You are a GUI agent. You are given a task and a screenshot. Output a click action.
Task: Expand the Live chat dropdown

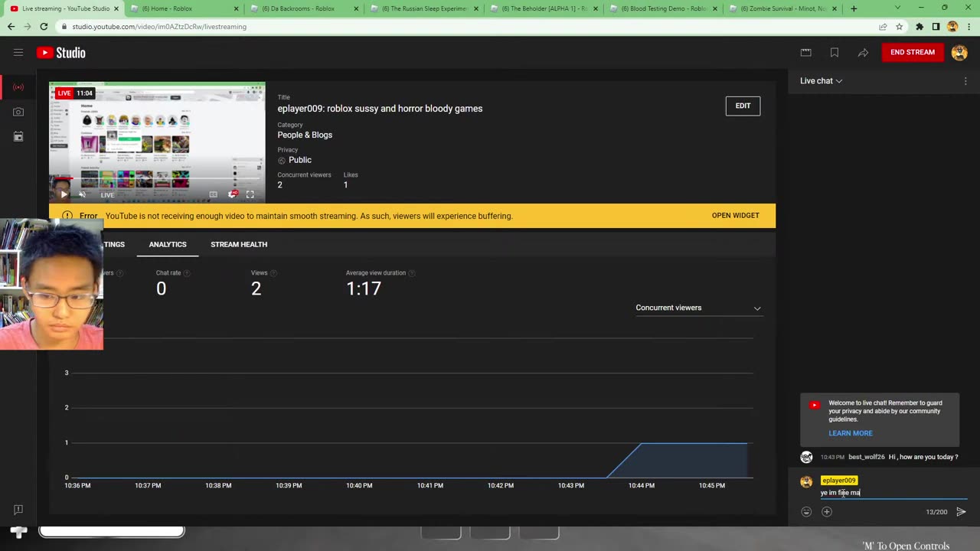[x=821, y=81]
